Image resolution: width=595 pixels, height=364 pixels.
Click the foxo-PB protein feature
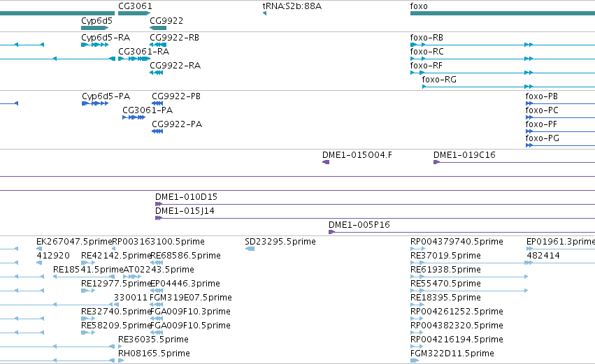(x=560, y=103)
